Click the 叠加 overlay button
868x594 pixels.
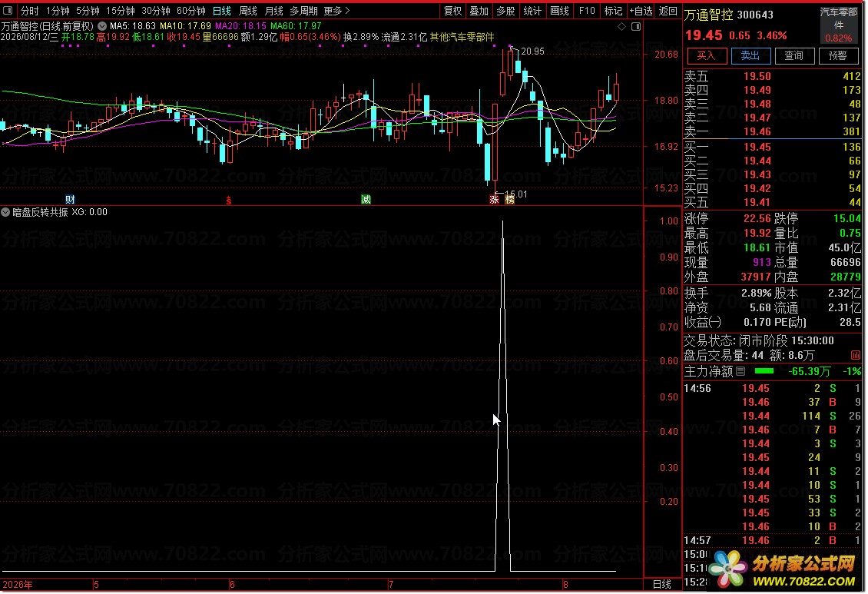479,11
